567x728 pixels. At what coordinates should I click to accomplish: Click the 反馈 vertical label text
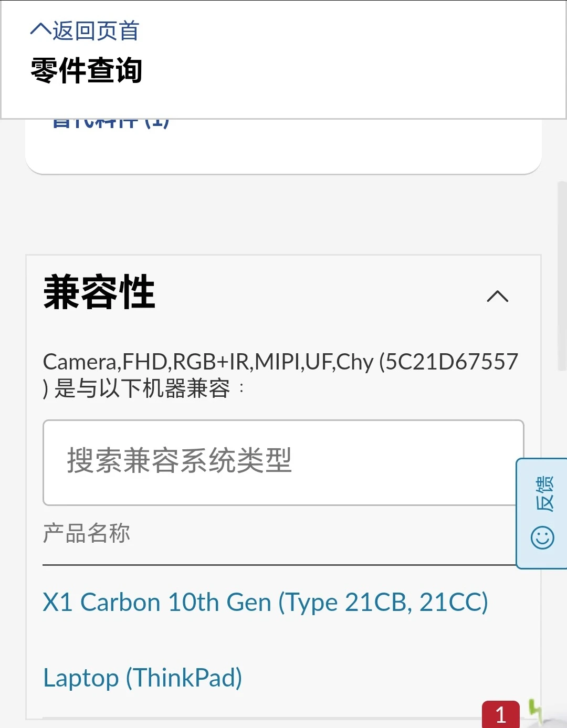[544, 494]
